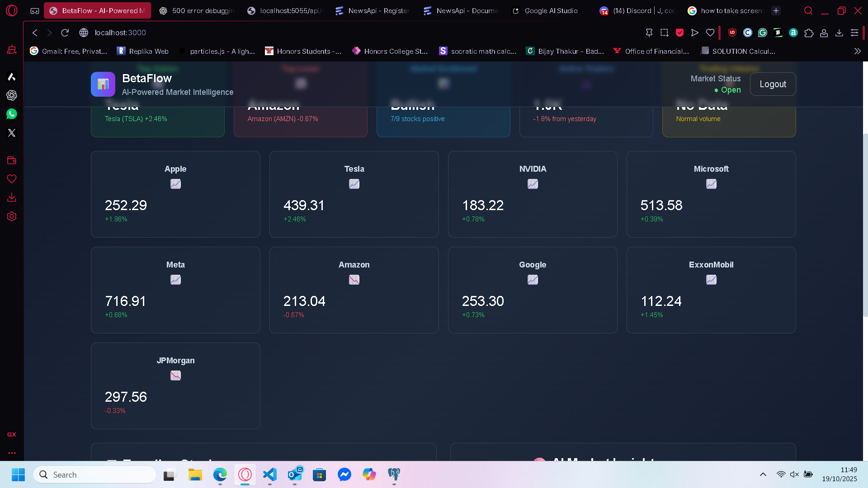Click JPMorgan's downtrend chart icon
The height and width of the screenshot is (488, 868).
pos(175,375)
